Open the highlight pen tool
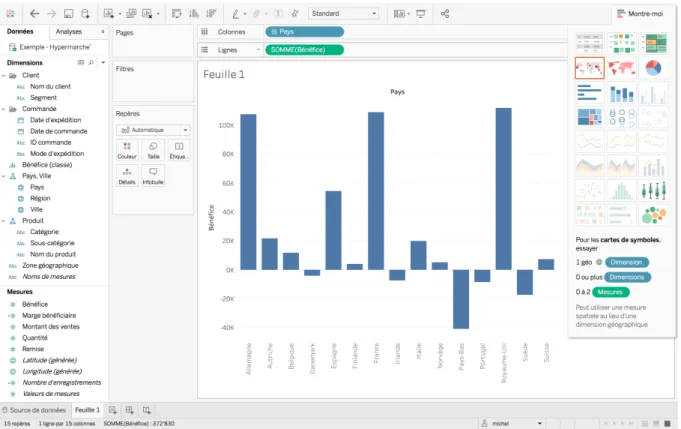681x429 pixels. 236,13
